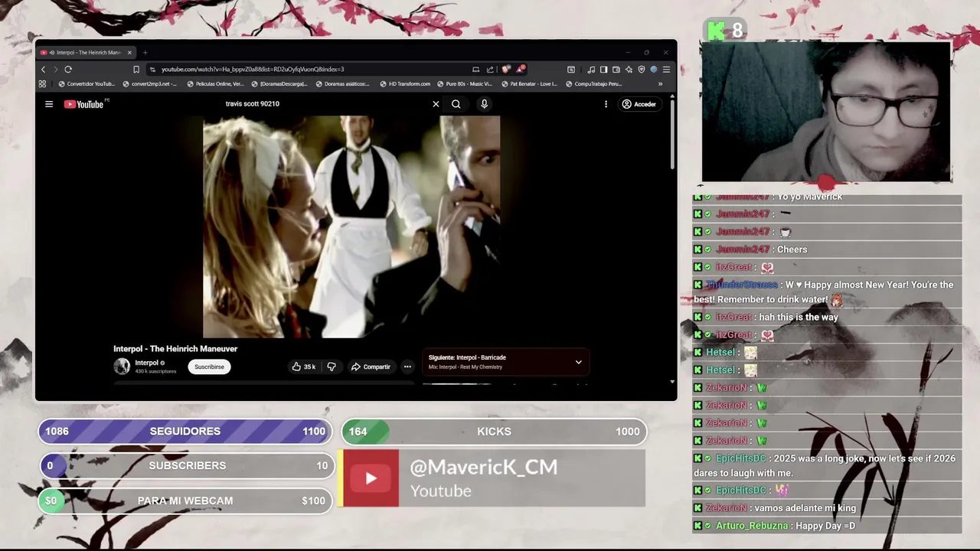
Task: Click the PARA MI WEBCAM donation bar
Action: (185, 500)
